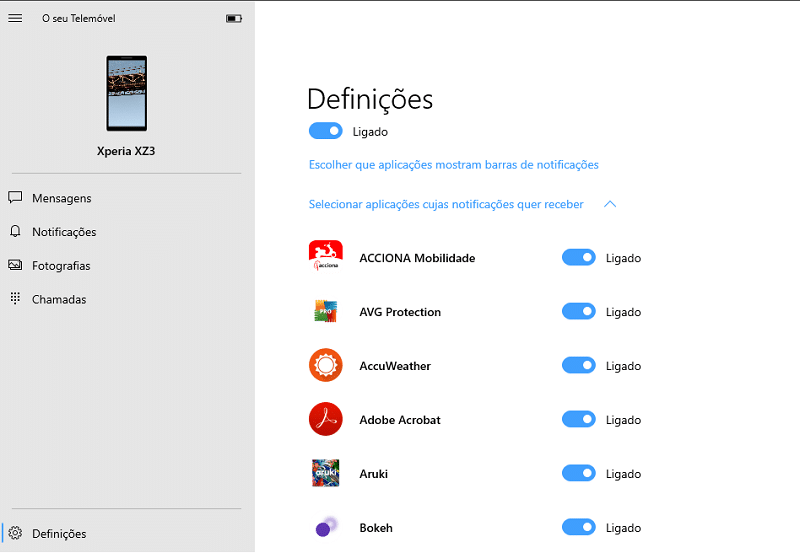Click the Notificações bell icon
The height and width of the screenshot is (553, 800).
[15, 232]
